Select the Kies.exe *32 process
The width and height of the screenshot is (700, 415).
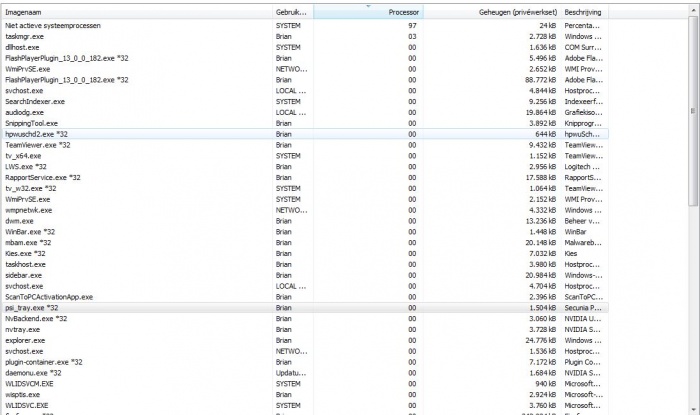tap(305, 253)
